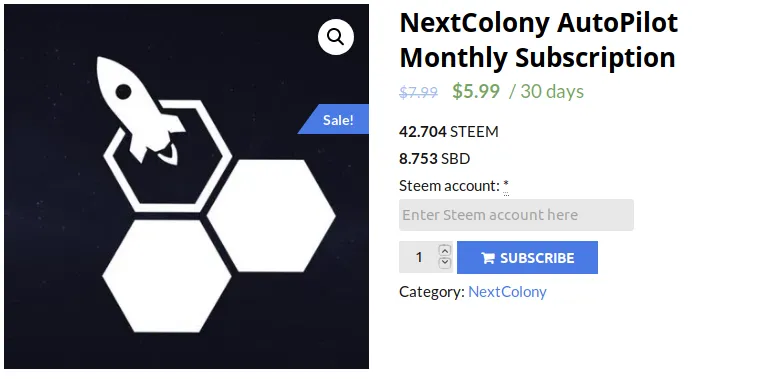Decrease quantity with the down arrow

445,263
